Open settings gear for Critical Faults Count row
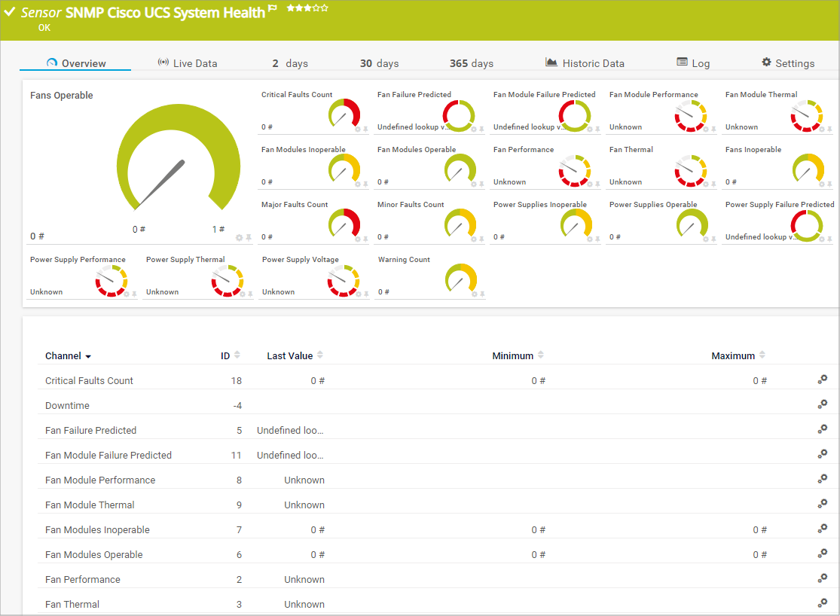 pos(823,380)
